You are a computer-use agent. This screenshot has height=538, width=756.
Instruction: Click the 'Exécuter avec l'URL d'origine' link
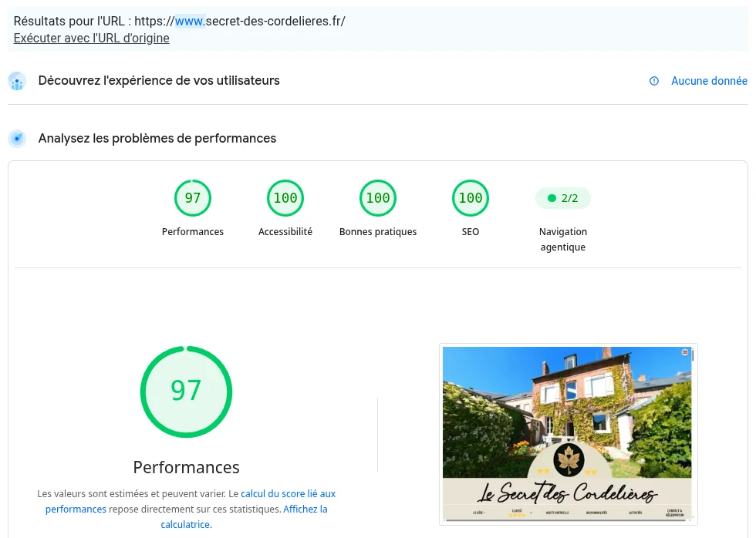pos(91,38)
